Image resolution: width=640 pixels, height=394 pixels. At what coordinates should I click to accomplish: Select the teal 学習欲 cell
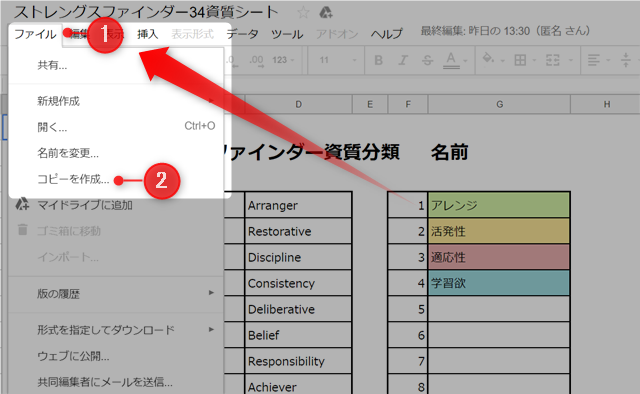[499, 283]
